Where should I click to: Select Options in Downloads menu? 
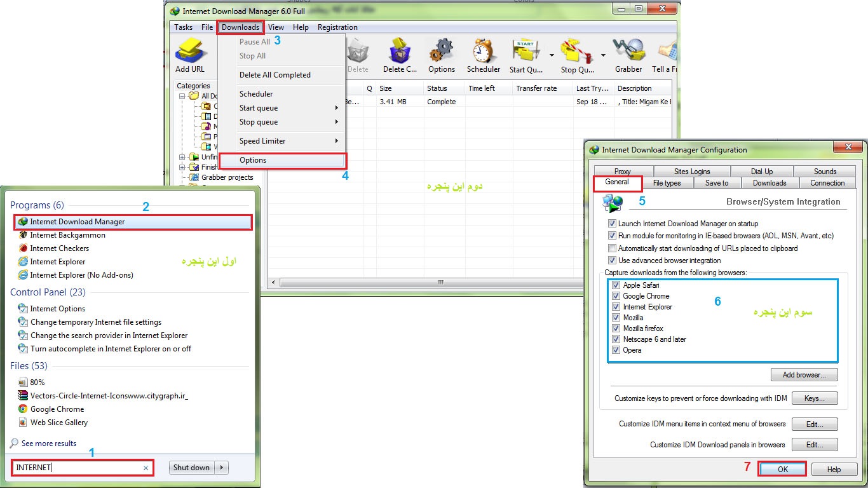point(281,160)
